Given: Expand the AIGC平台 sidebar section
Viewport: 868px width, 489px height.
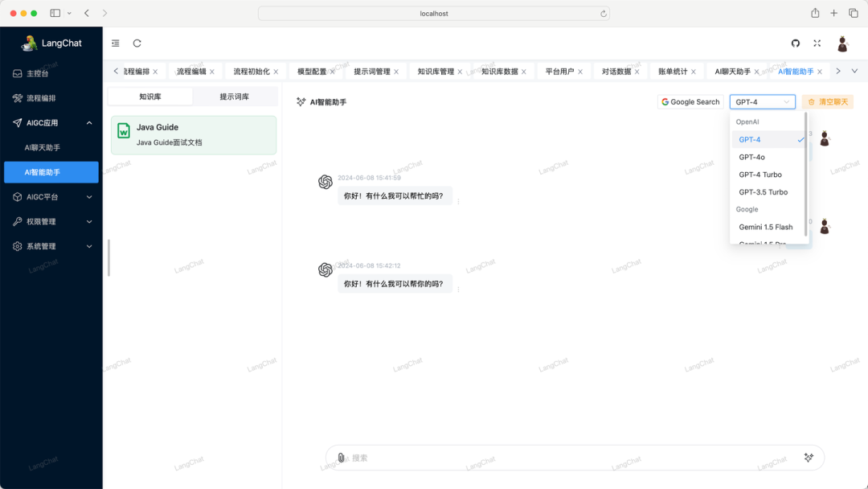Looking at the screenshot, I should point(51,196).
